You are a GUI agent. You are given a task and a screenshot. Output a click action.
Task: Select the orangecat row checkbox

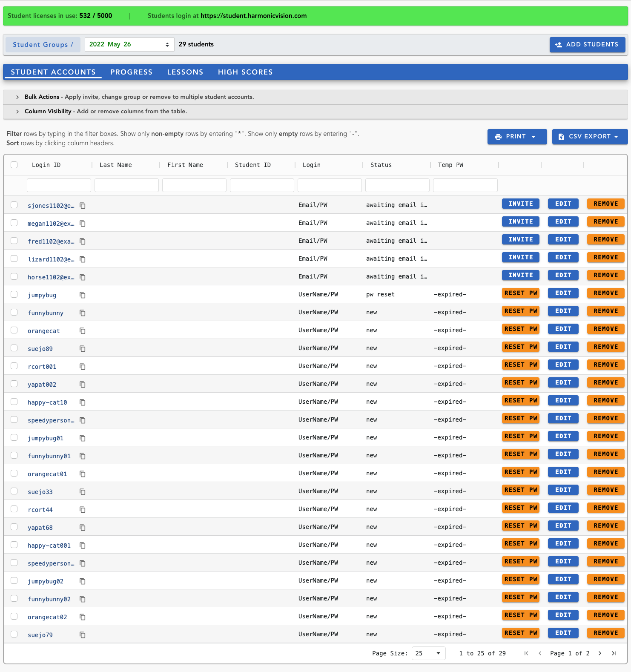[14, 330]
